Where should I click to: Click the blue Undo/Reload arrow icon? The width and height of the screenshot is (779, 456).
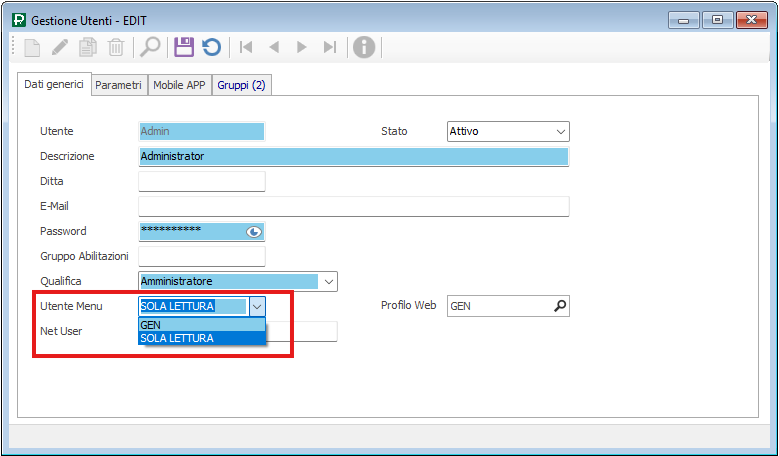coord(211,47)
